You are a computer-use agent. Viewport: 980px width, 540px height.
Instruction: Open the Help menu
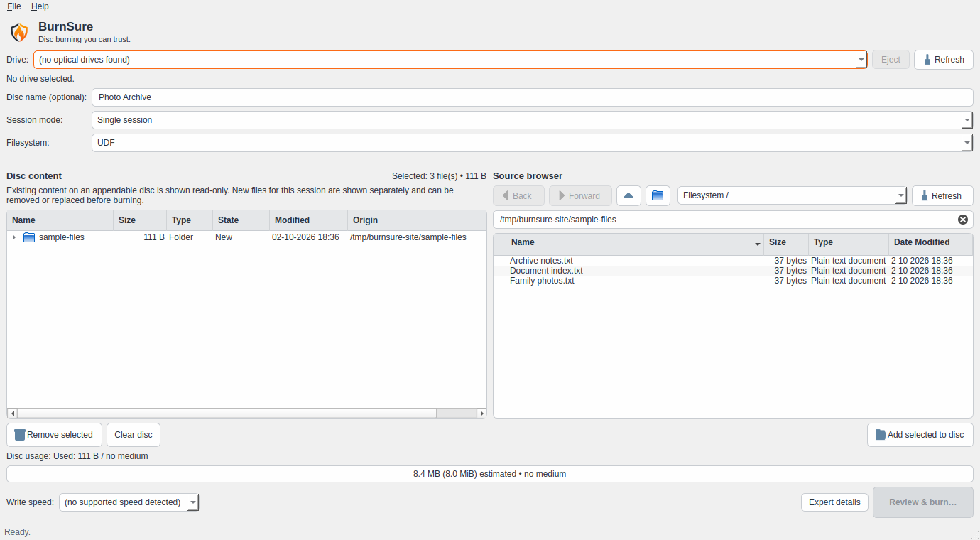pyautogui.click(x=40, y=6)
